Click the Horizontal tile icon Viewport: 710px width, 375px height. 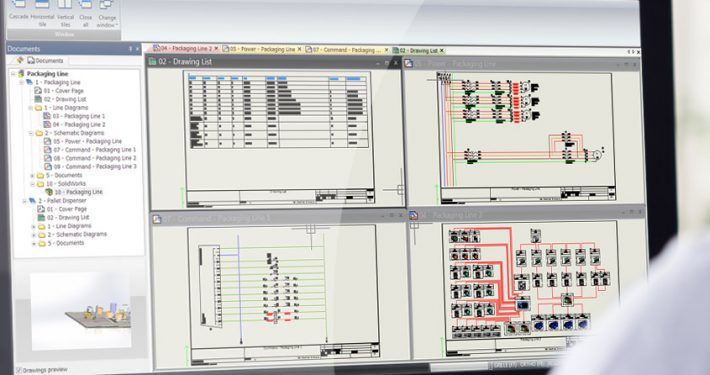[42, 12]
